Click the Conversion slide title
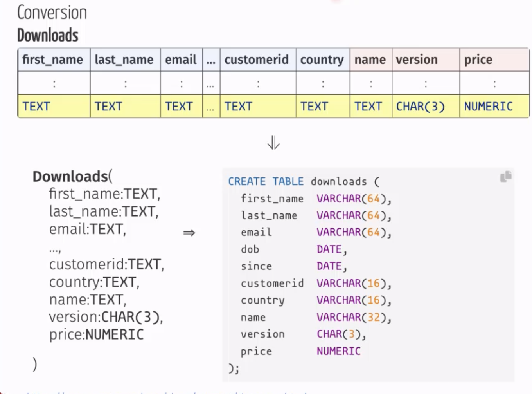The height and width of the screenshot is (394, 532). click(52, 13)
